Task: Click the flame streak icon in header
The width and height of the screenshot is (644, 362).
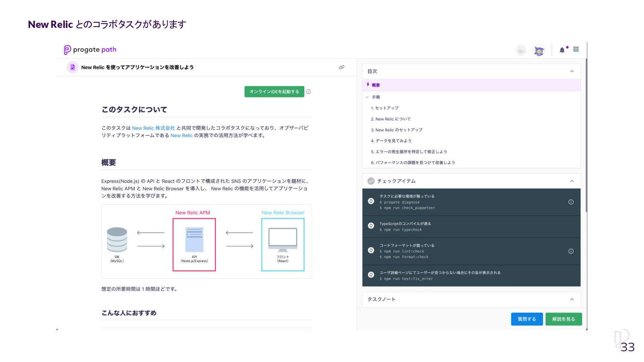Action: [x=521, y=50]
